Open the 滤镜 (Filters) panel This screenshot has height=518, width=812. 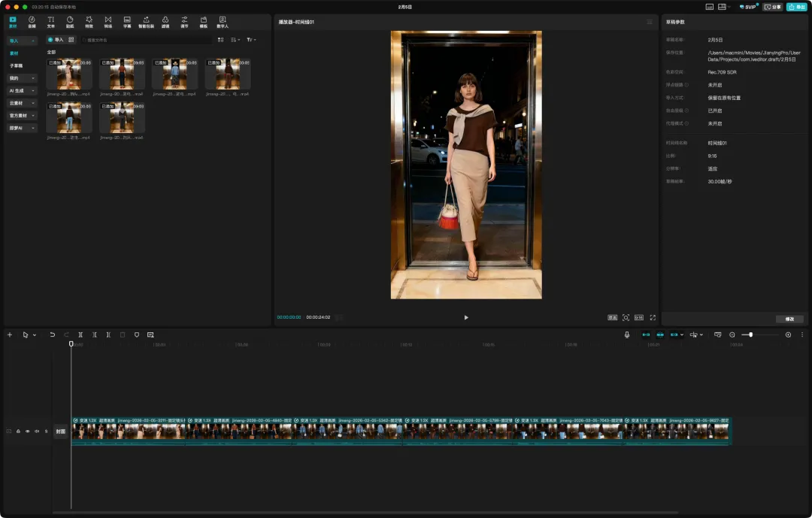[x=165, y=22]
